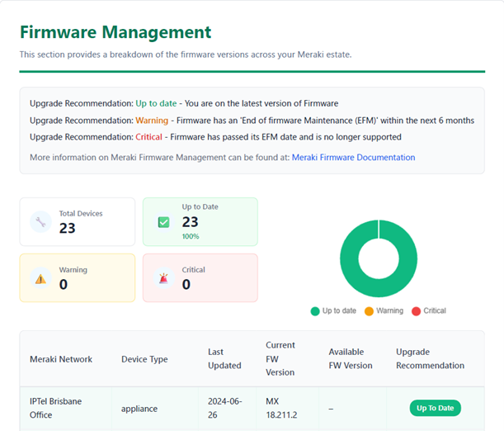504x431 pixels.
Task: Click the Critical card count 0
Action: (x=186, y=284)
